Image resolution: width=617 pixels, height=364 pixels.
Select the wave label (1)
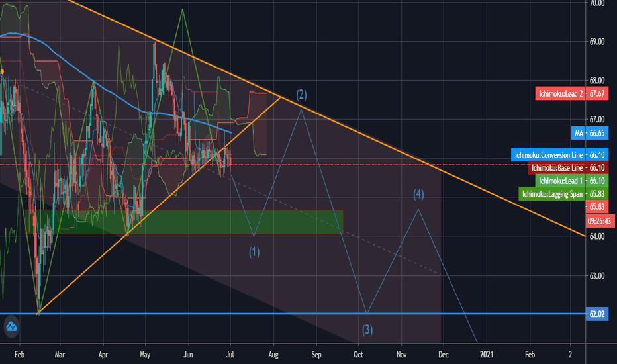click(x=254, y=252)
